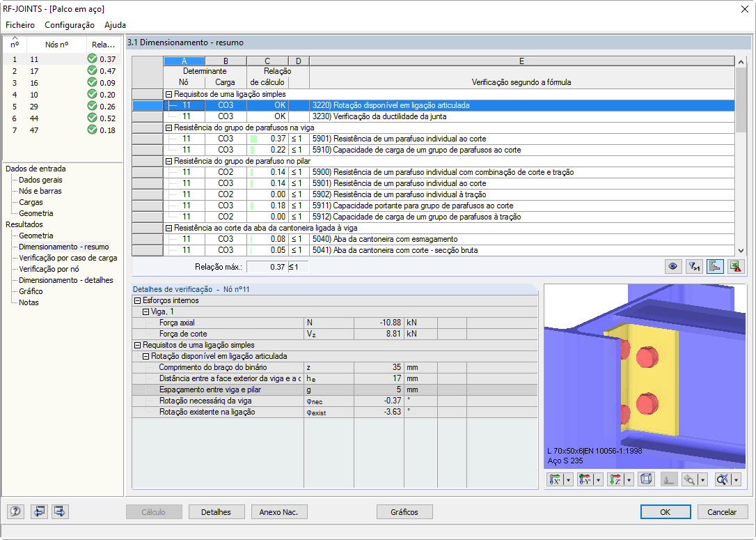
Task: Select 'Dados gerais' in navigator
Action: coord(40,180)
